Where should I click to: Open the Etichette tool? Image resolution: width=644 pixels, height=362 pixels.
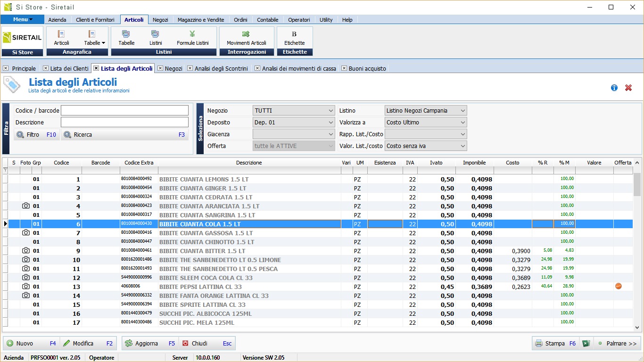tap(294, 38)
